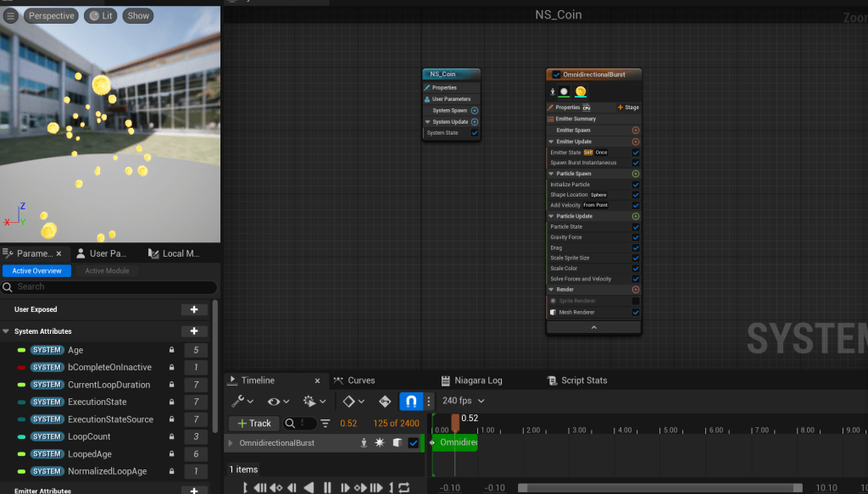Collapse the System Attributes section
The width and height of the screenshot is (868, 494).
pos(7,331)
